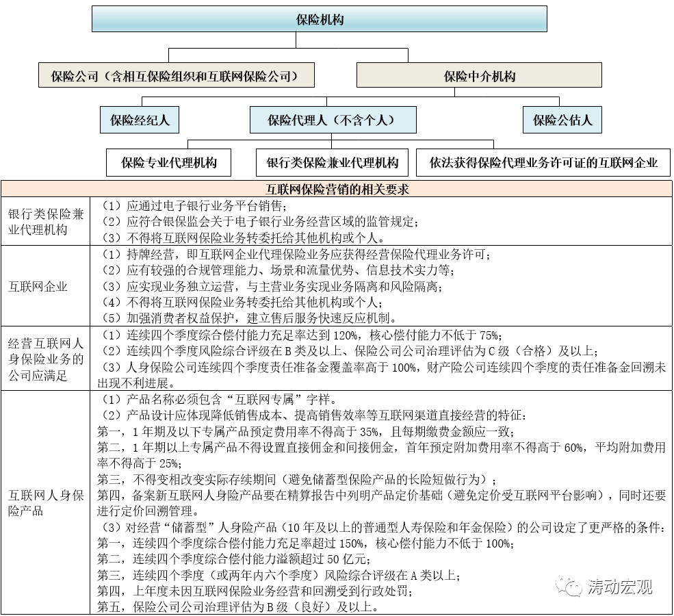Click the 银行类保险兼业代理机构 box in the chart
Image resolution: width=674 pixels, height=616 pixels.
point(332,163)
